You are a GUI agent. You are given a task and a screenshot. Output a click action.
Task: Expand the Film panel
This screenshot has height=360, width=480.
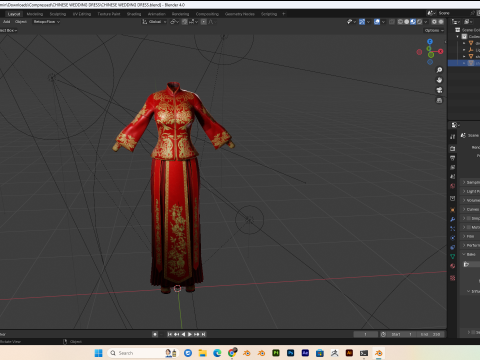(471, 236)
